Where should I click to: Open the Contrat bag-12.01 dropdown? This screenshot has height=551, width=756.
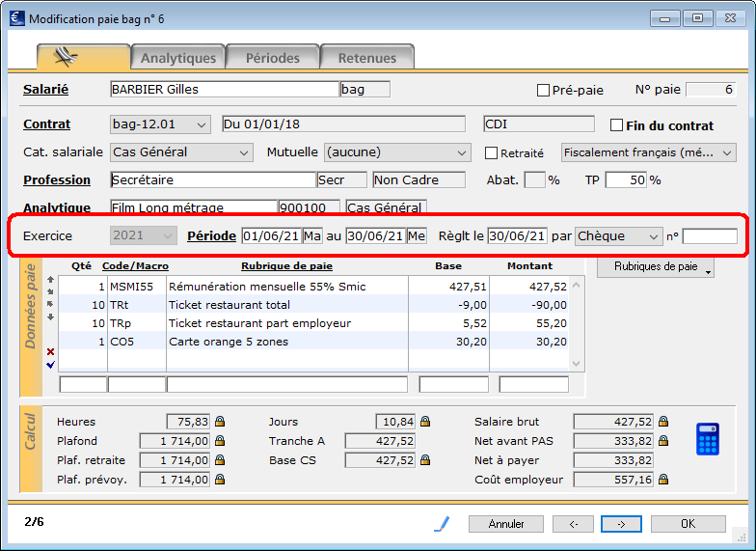click(160, 124)
